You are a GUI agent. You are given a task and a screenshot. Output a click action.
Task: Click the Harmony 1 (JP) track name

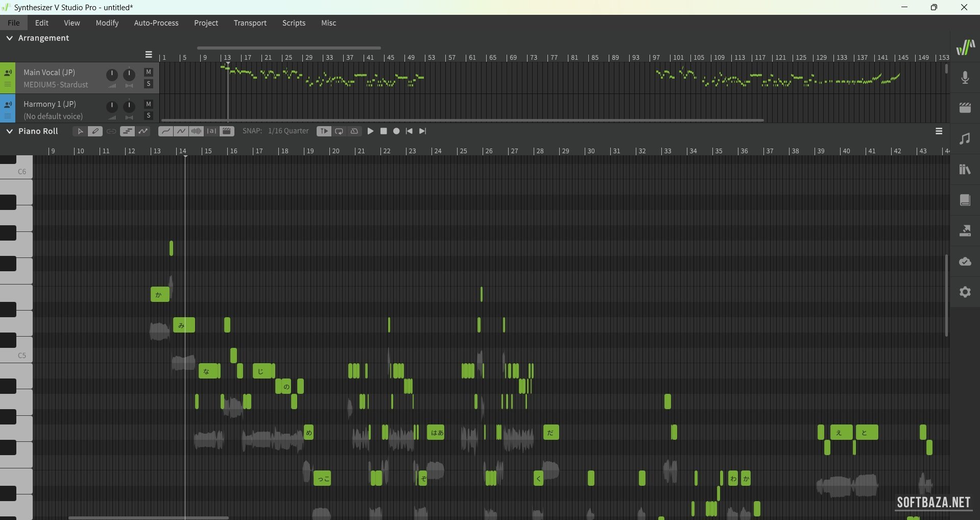(50, 104)
